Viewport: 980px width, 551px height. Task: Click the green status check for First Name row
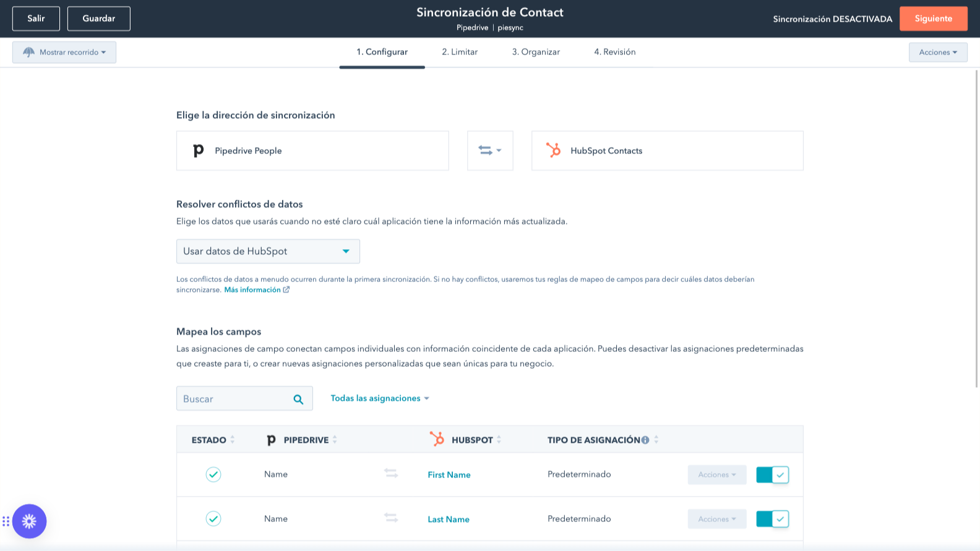pyautogui.click(x=213, y=474)
